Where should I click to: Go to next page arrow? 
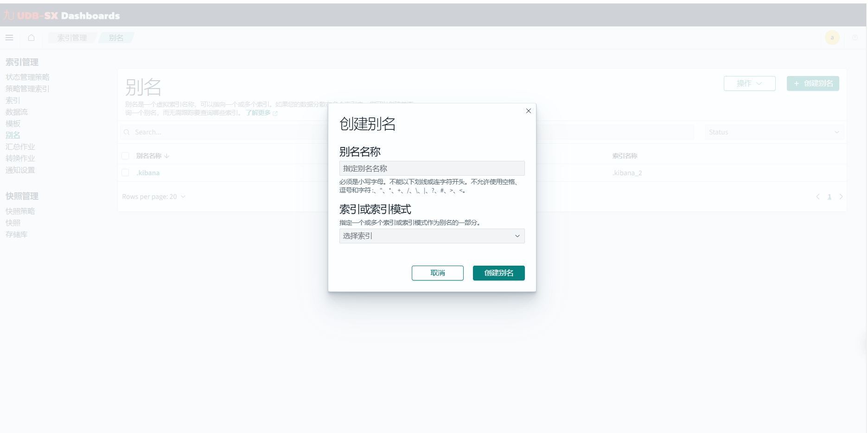point(841,197)
